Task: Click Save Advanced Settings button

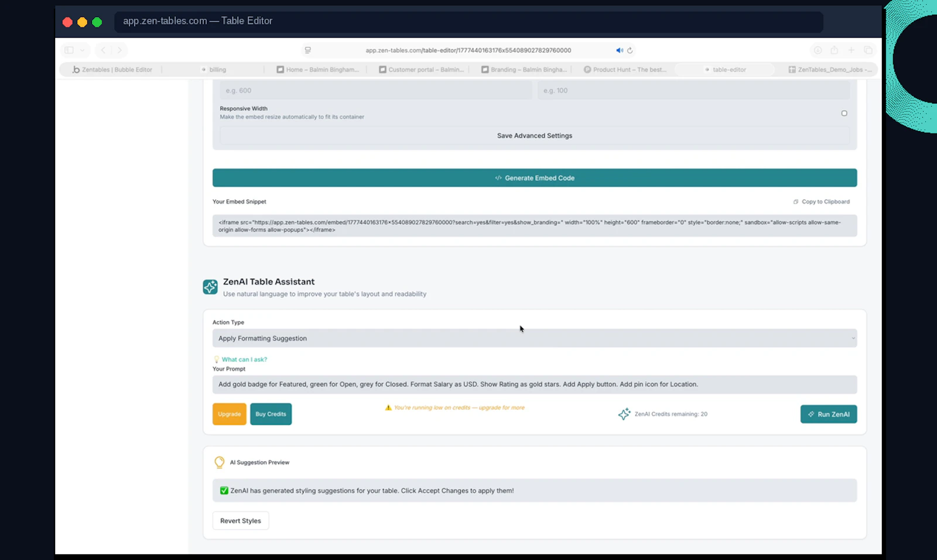Action: point(535,136)
